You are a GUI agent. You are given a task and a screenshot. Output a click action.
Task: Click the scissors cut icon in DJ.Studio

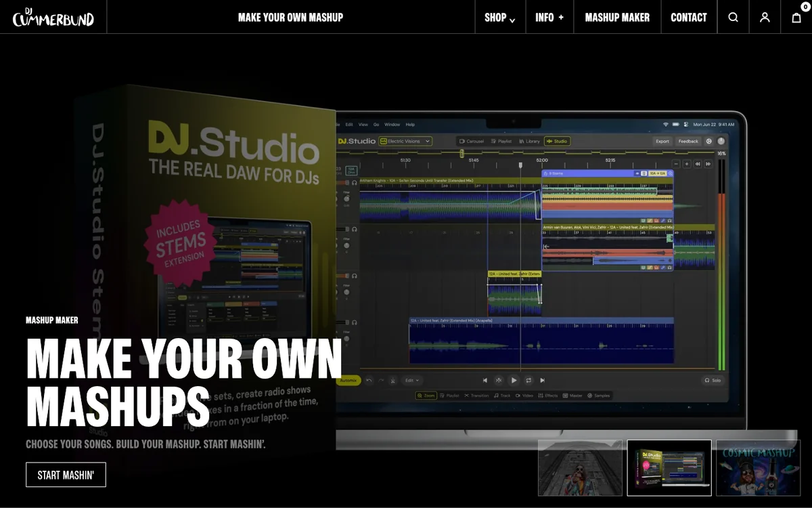(x=392, y=381)
